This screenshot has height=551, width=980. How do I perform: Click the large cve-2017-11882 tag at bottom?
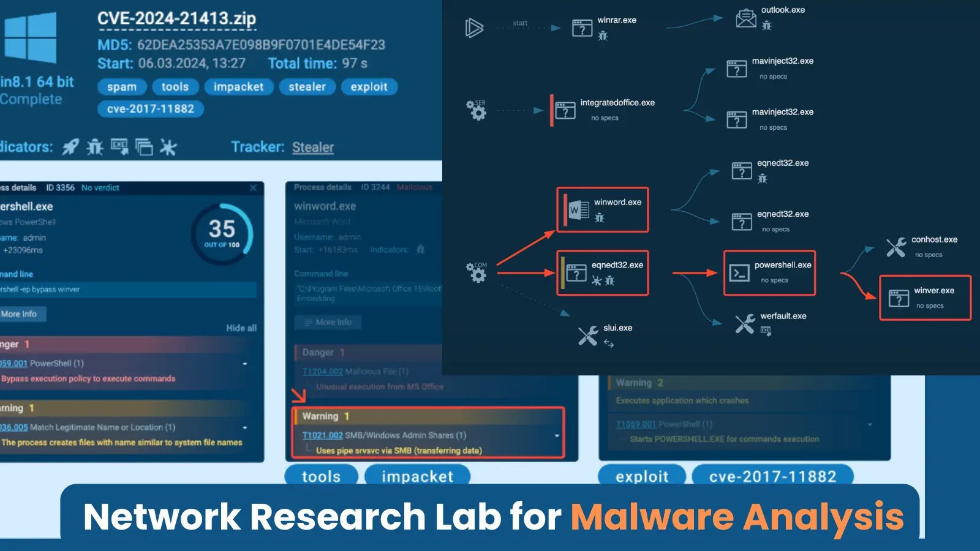tap(773, 476)
